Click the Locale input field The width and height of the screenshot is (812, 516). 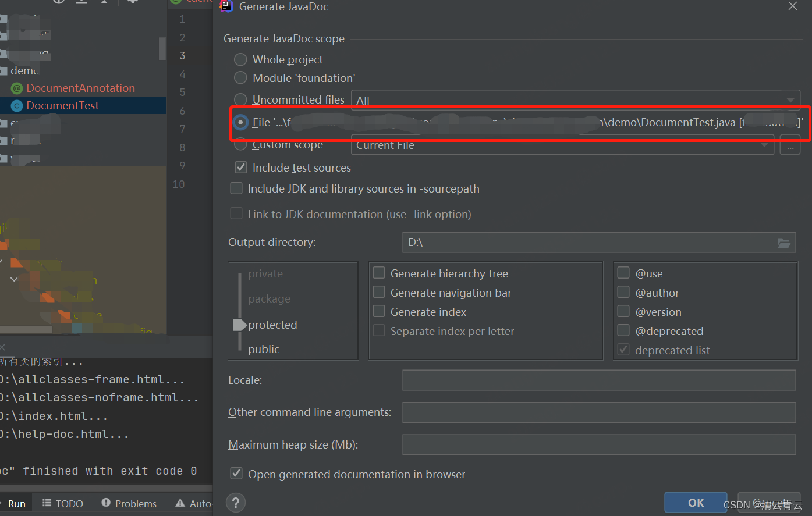coord(599,380)
